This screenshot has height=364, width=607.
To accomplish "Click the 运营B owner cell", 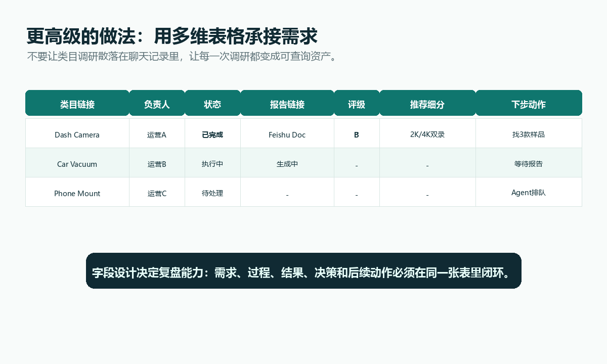I will tap(157, 163).
